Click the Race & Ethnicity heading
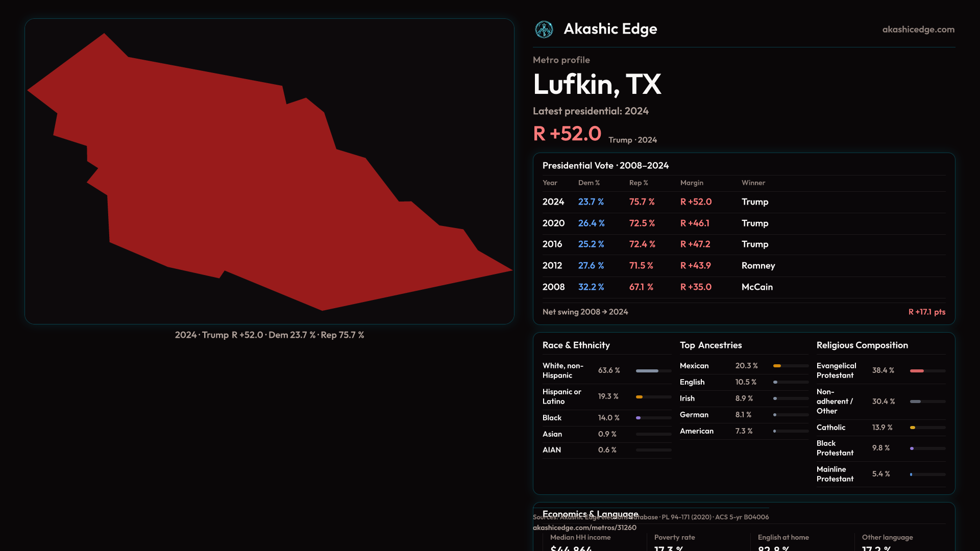Viewport: 980px width, 551px height. click(576, 345)
